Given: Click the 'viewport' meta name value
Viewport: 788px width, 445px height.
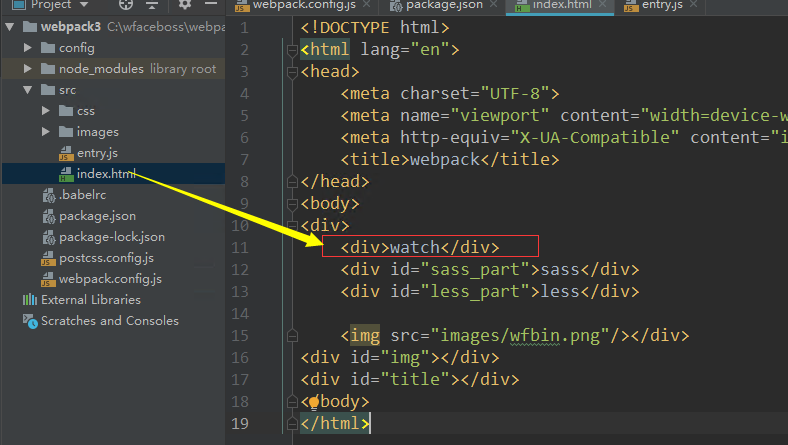Looking at the screenshot, I should pos(500,116).
